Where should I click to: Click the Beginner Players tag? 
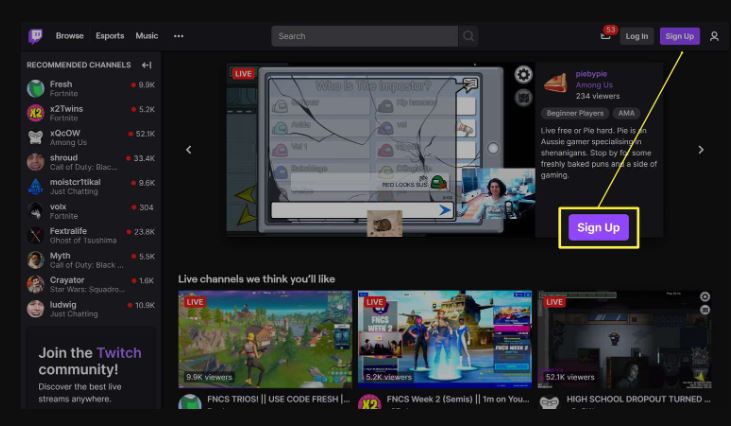(x=575, y=113)
